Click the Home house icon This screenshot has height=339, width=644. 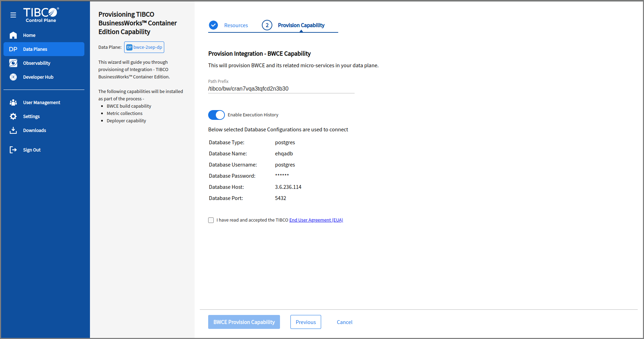coord(13,35)
